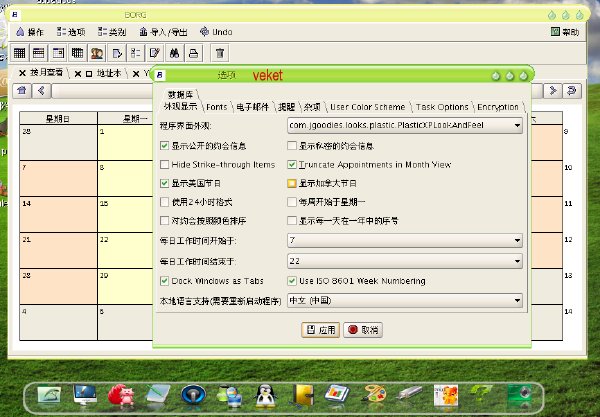Go to previous month with left arrow
The width and height of the screenshot is (600, 417).
point(41,91)
